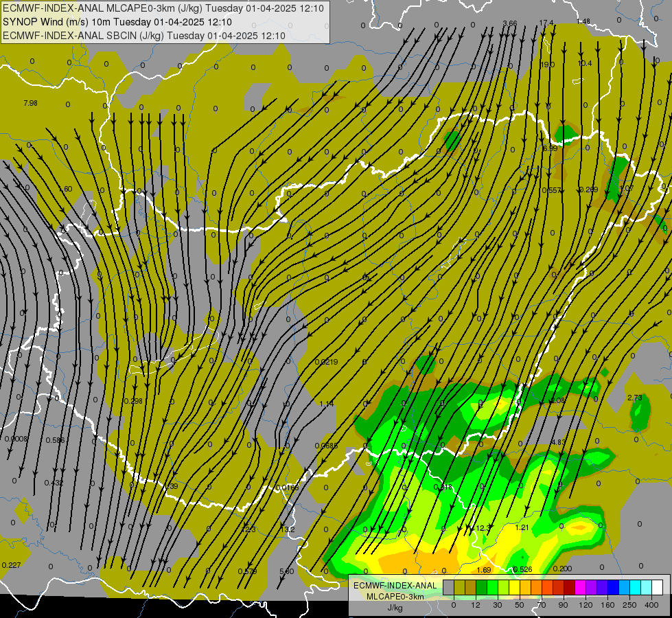Select the map value 0.579

click(248, 571)
